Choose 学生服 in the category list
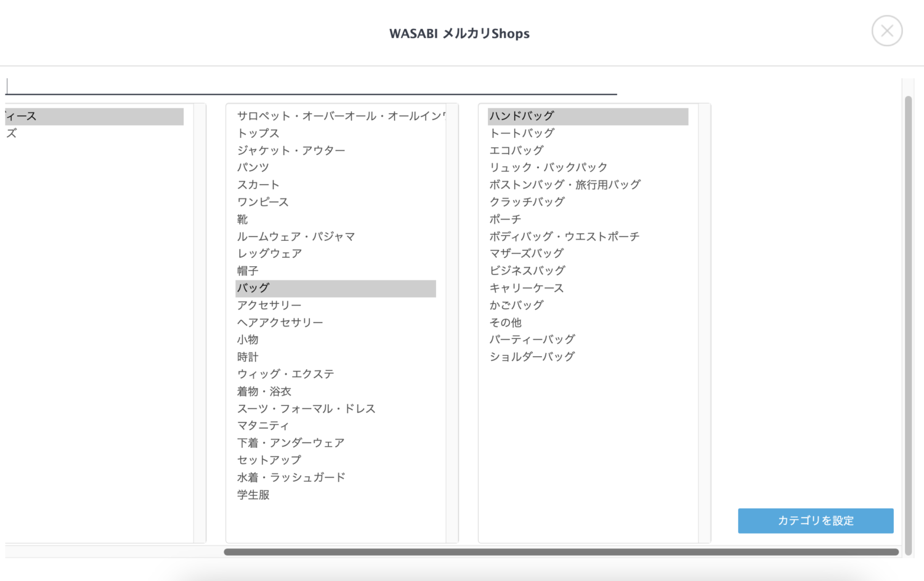The height and width of the screenshot is (581, 924). tap(253, 495)
